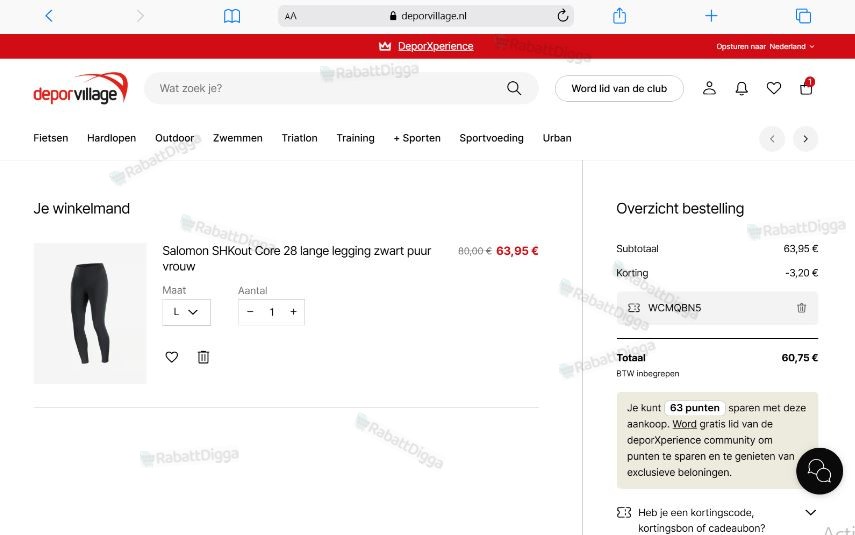This screenshot has width=855, height=535.
Task: Open the Sportvoeding category menu
Action: (491, 138)
